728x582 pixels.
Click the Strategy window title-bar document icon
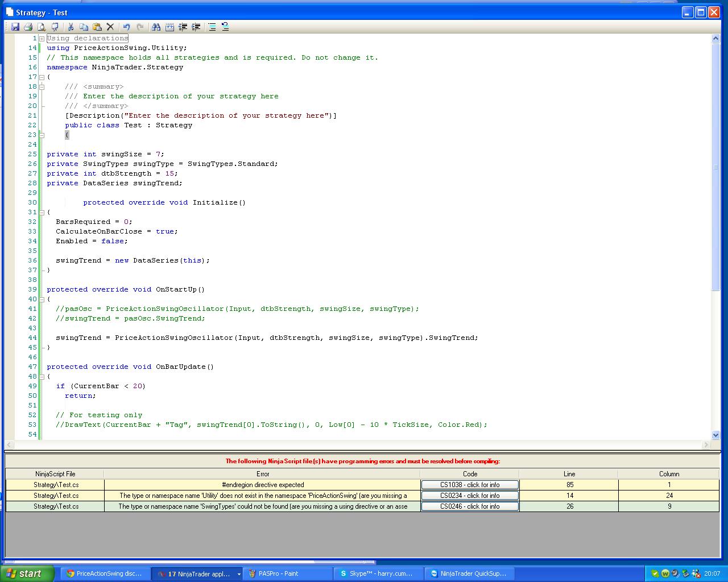(x=9, y=12)
